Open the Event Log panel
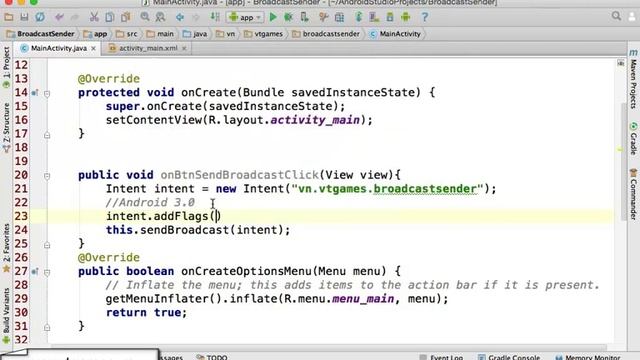Image resolution: width=640 pixels, height=360 pixels. click(x=442, y=358)
